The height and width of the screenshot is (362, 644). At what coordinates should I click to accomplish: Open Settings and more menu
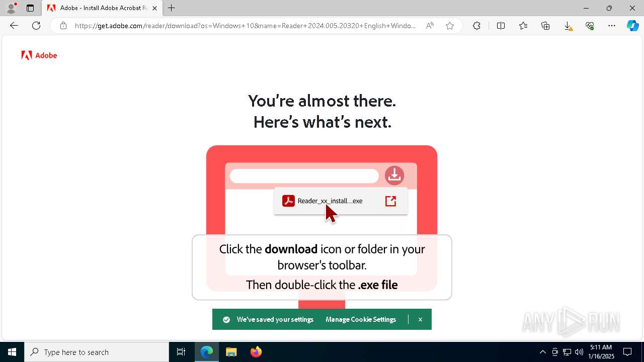(612, 26)
